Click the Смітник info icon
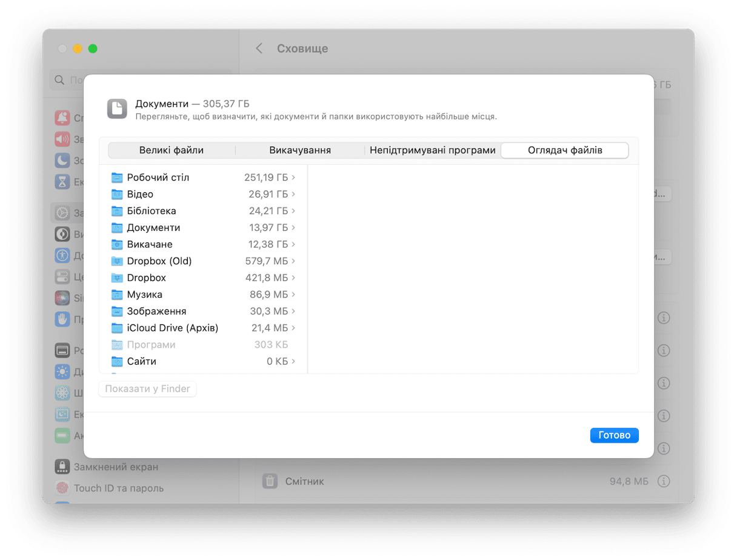The height and width of the screenshot is (560, 737). coord(664,481)
